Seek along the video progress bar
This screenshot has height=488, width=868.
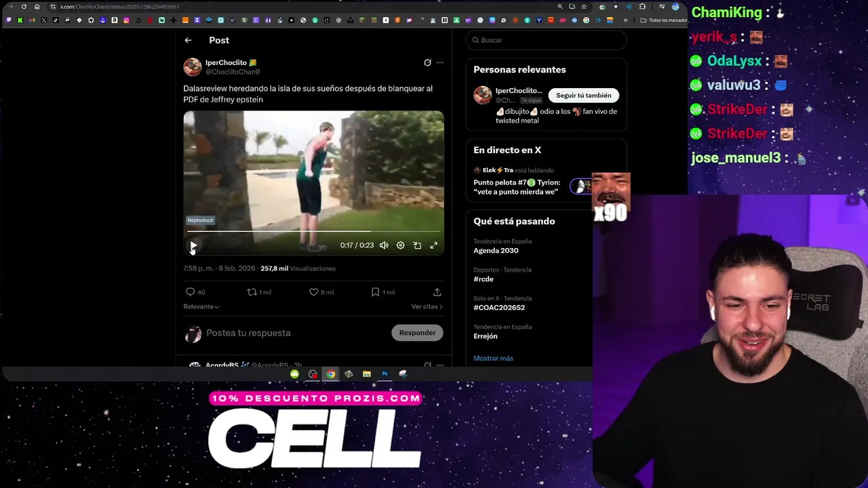coord(313,231)
